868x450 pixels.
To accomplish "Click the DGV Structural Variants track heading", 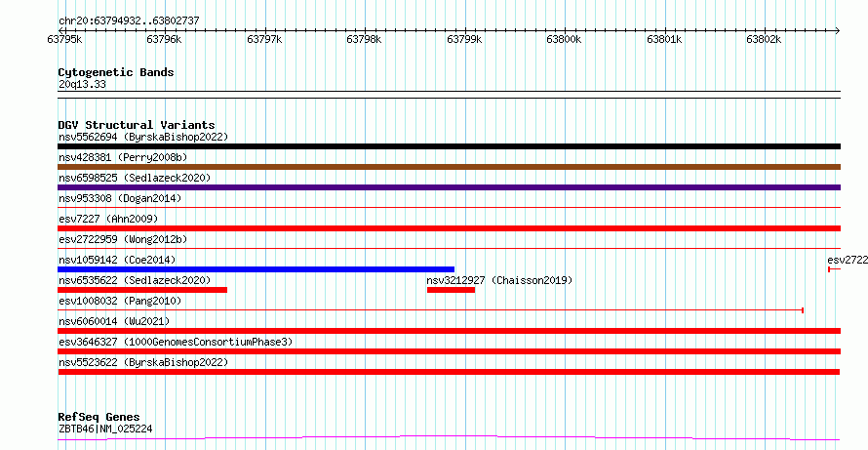I will coord(137,125).
